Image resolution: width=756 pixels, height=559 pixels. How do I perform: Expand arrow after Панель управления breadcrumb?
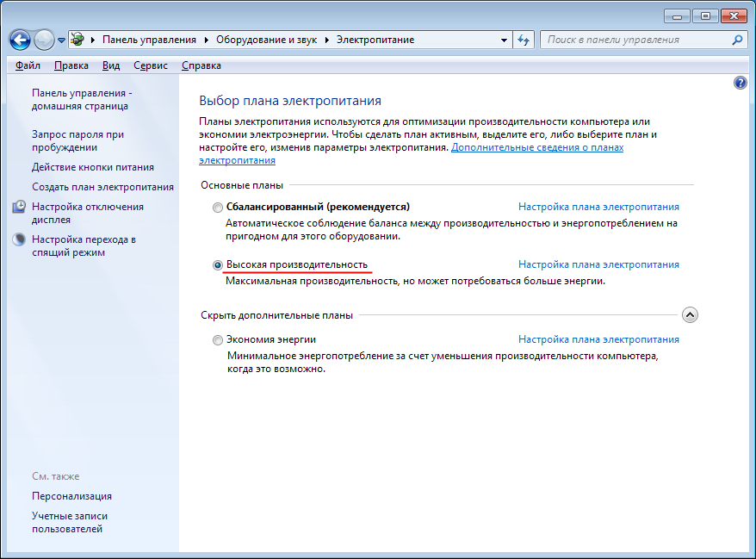(x=207, y=40)
